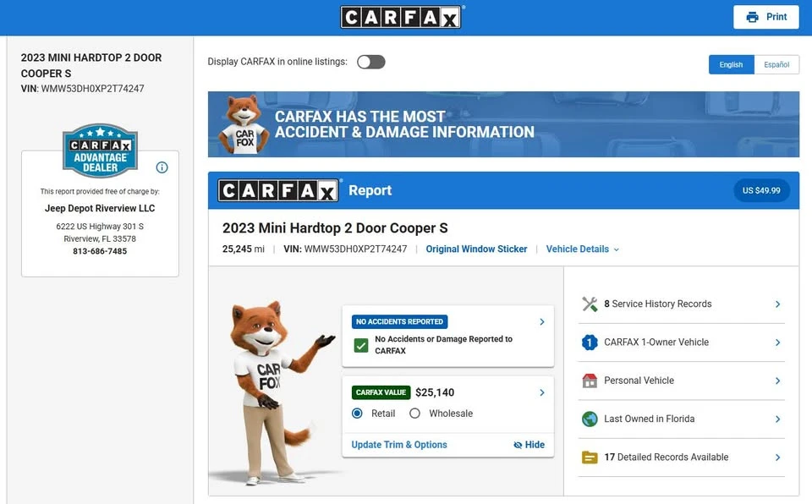The image size is (812, 504).
Task: Open Service History Records chevron
Action: coord(777,304)
